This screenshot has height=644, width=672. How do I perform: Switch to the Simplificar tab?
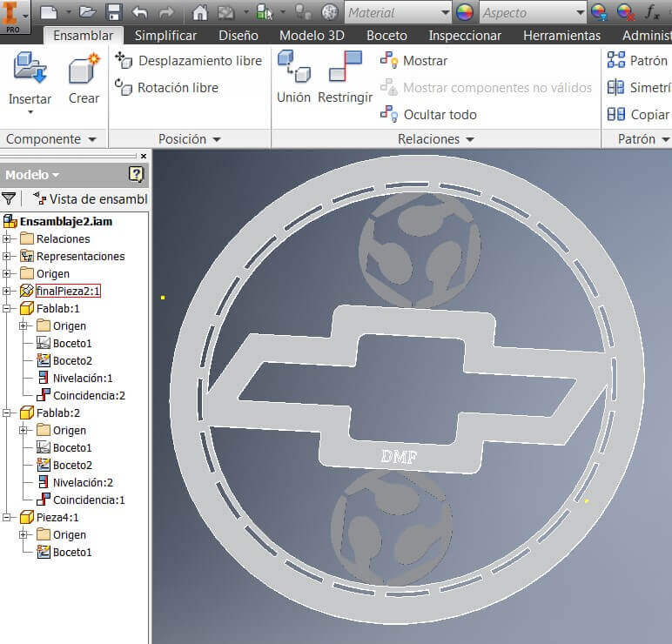(x=165, y=35)
